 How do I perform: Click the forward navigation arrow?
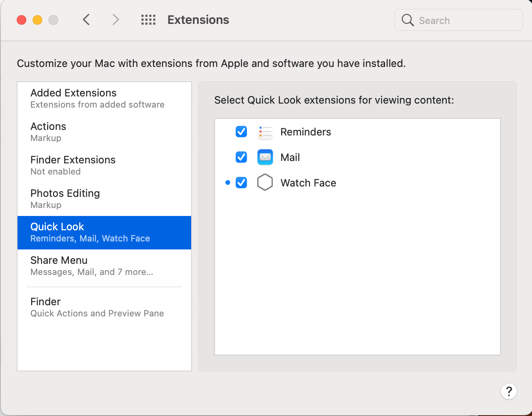pyautogui.click(x=115, y=20)
